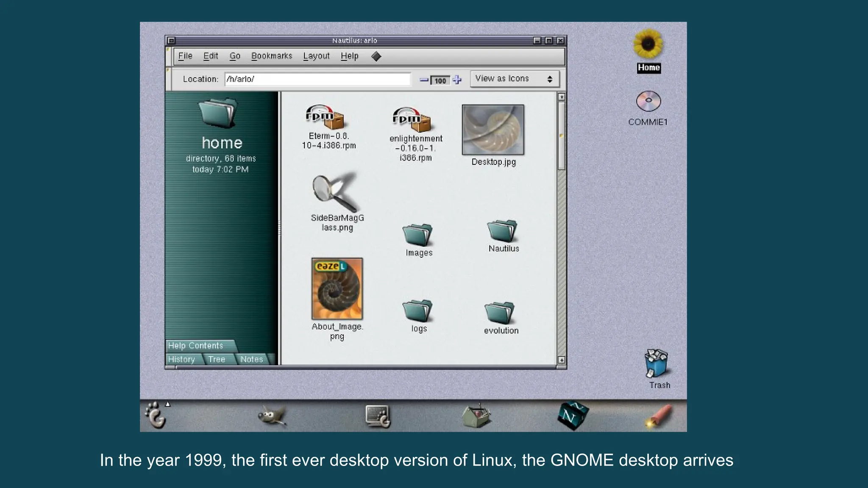Click the GIMP launcher in the panel
The image size is (868, 488).
272,416
